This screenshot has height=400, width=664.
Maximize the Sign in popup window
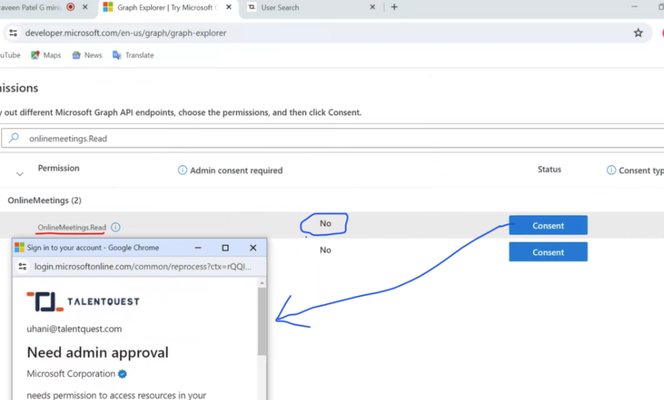(225, 248)
